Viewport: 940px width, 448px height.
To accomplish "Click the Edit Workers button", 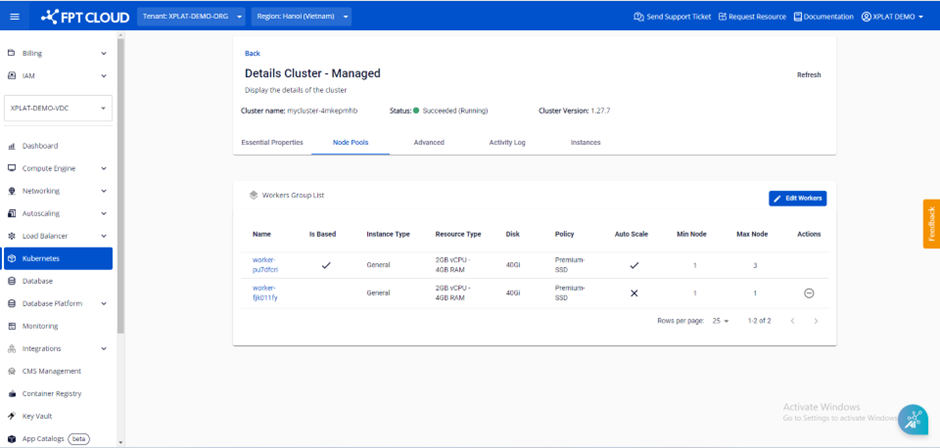I will point(797,198).
